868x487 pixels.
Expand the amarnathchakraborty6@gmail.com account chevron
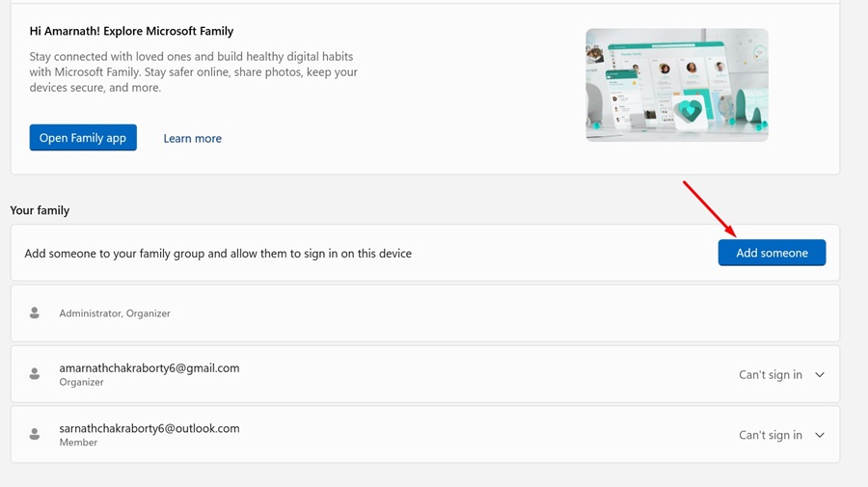pos(820,375)
